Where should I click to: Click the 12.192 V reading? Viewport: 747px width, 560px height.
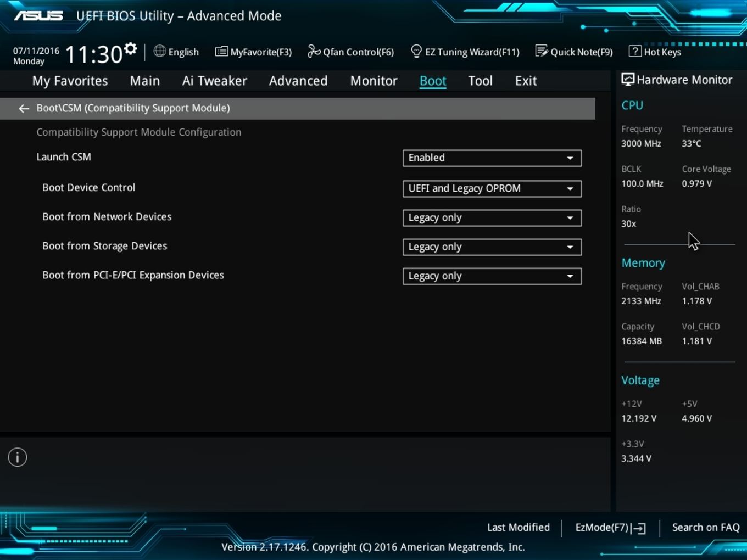[639, 418]
